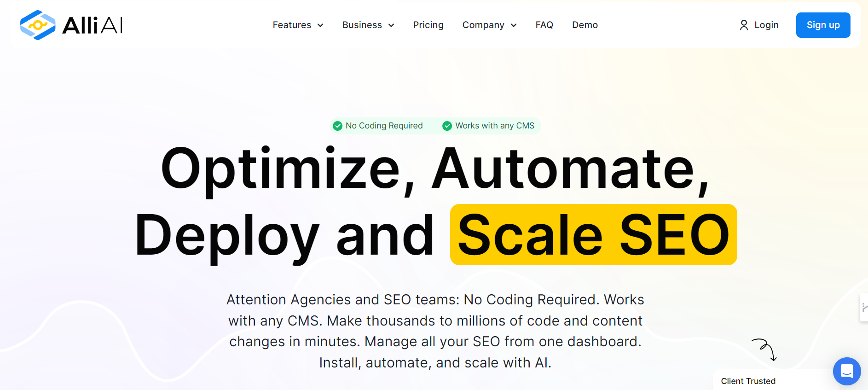
Task: Open the chat widget bubble icon
Action: point(847,371)
